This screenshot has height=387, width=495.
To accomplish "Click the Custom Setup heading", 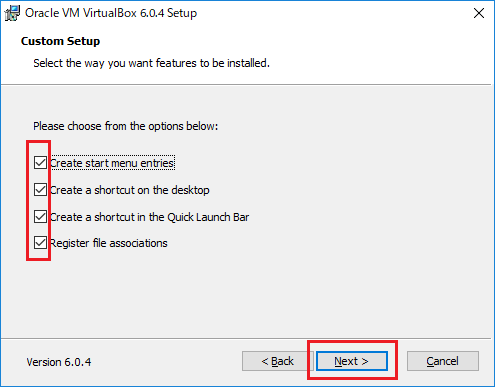I will [60, 41].
